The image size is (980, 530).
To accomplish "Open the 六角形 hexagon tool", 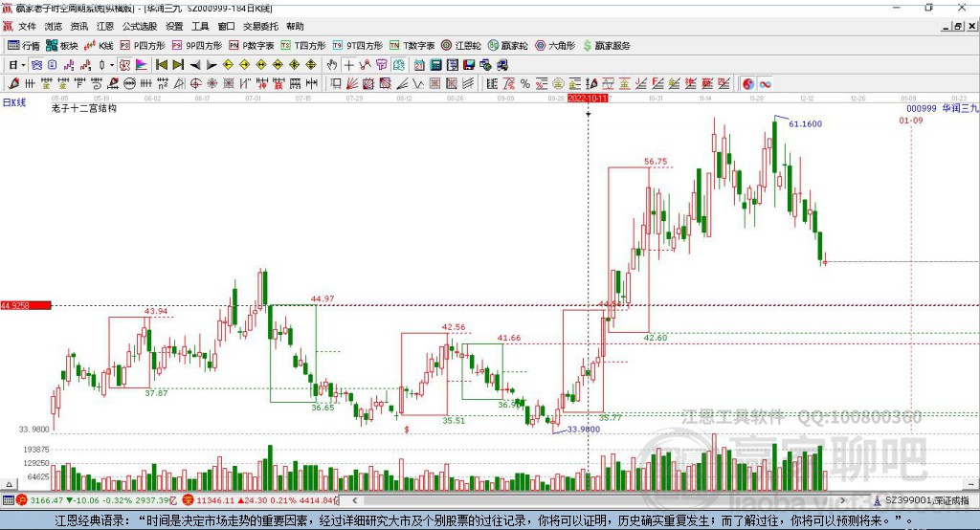I will 555,46.
